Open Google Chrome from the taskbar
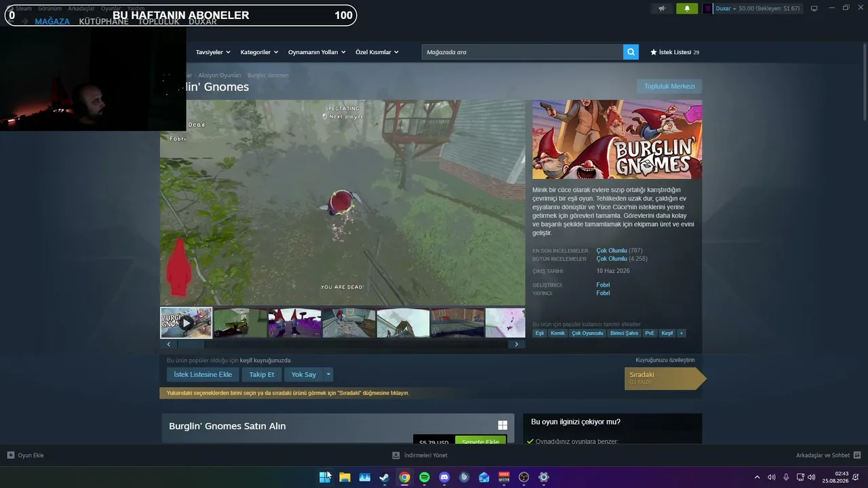 (x=404, y=477)
